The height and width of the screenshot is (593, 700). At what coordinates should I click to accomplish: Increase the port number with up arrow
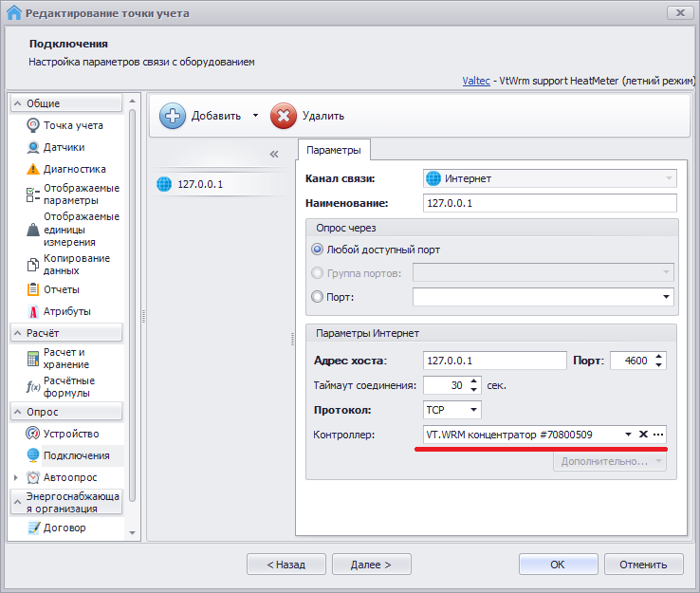click(x=660, y=356)
